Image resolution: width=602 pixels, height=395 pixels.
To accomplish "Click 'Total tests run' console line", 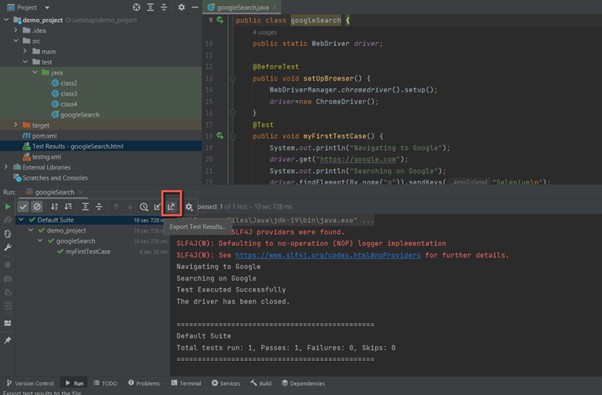I will click(x=286, y=347).
